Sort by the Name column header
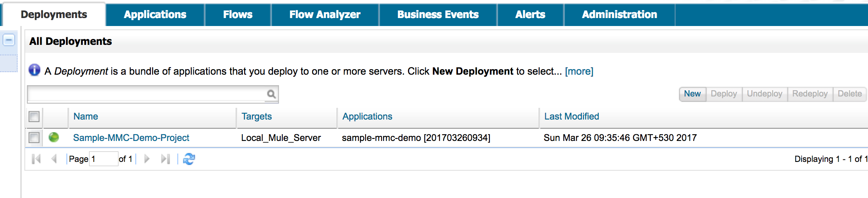The width and height of the screenshot is (868, 198). [x=86, y=117]
